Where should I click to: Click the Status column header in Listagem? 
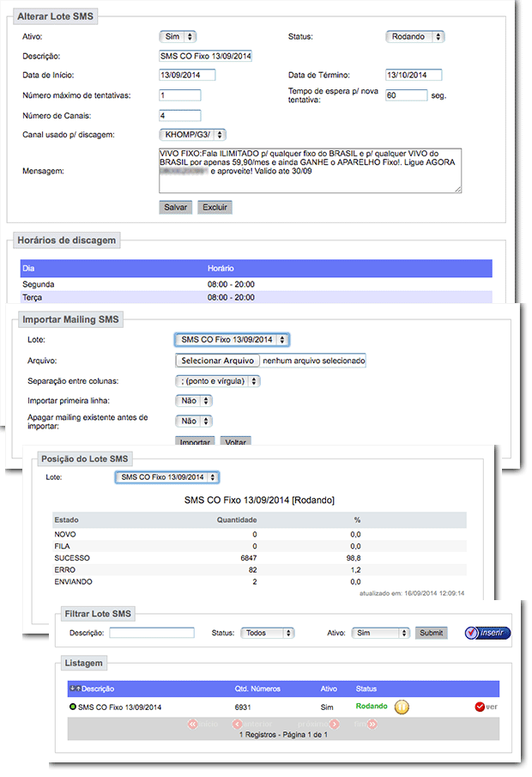point(366,689)
